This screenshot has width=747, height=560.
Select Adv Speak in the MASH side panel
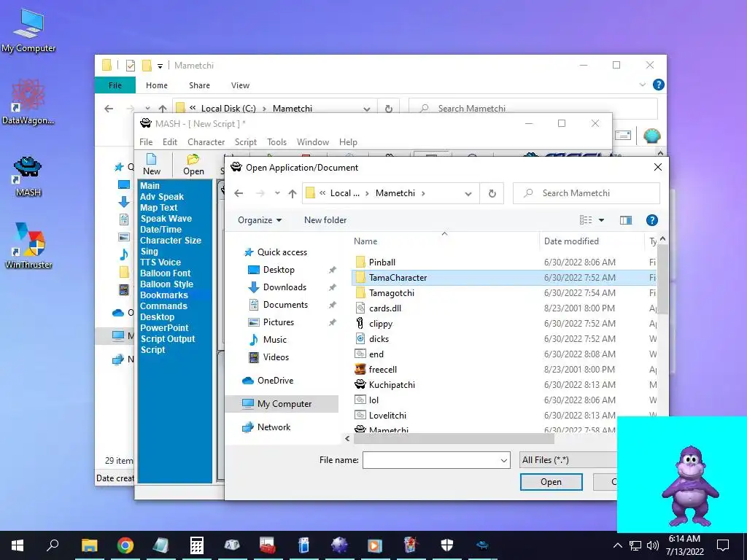(161, 197)
